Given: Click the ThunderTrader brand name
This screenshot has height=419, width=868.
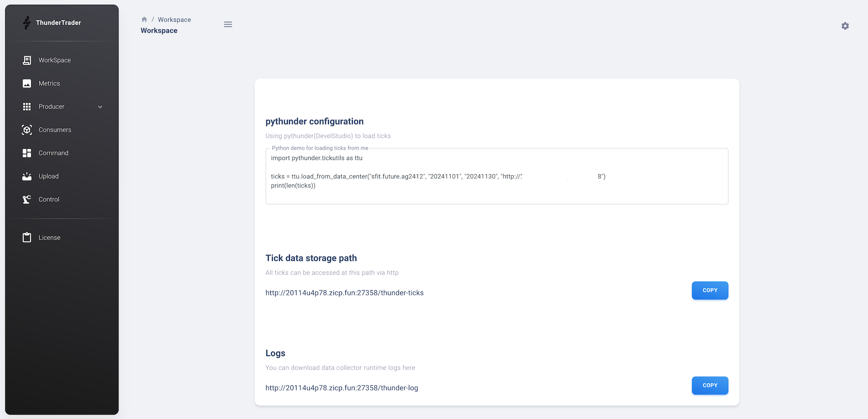Looking at the screenshot, I should (59, 23).
